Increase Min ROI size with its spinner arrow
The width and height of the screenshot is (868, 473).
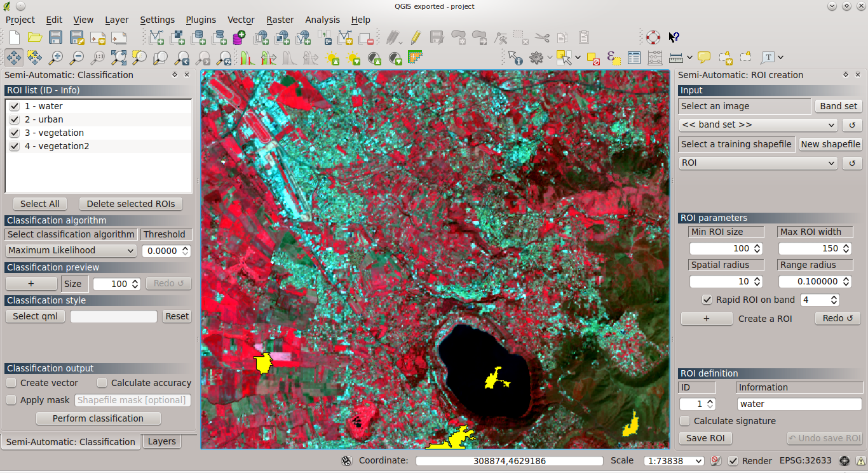click(756, 246)
